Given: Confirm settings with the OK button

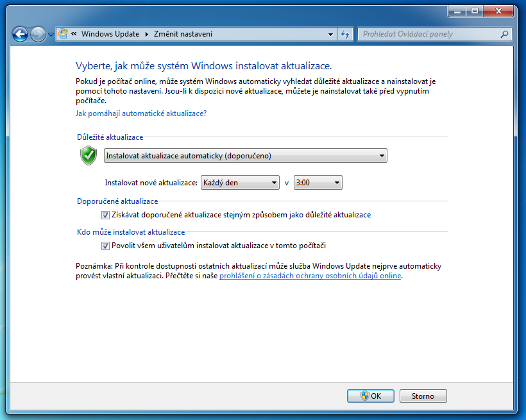Looking at the screenshot, I should 371,396.
